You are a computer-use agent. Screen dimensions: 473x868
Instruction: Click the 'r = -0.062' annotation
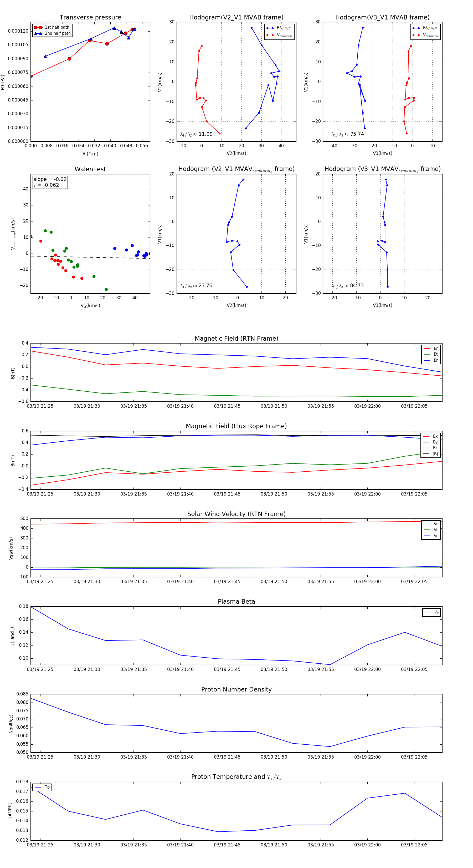[x=47, y=185]
